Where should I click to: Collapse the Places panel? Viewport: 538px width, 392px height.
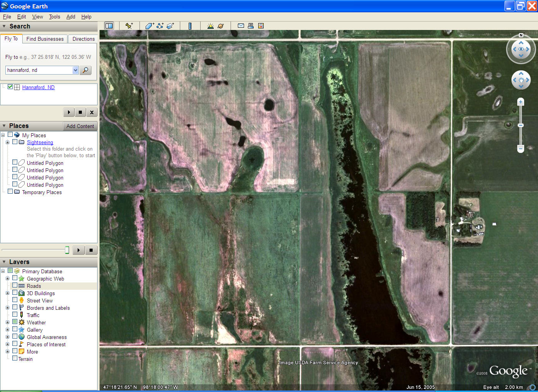click(x=4, y=126)
